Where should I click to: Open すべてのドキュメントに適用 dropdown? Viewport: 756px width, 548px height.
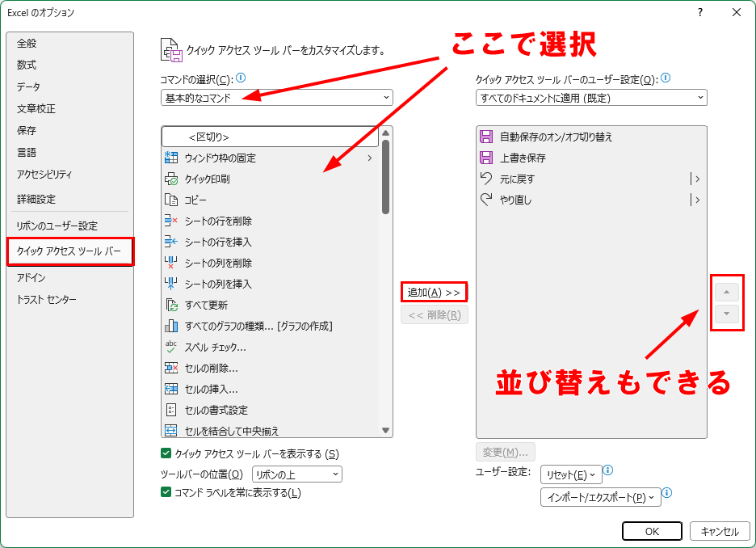coord(591,98)
